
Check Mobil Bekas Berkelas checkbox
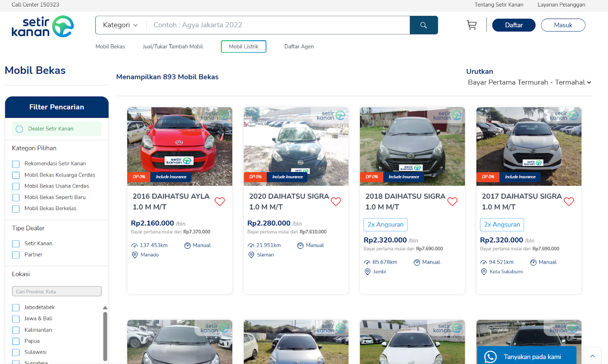[x=16, y=209]
